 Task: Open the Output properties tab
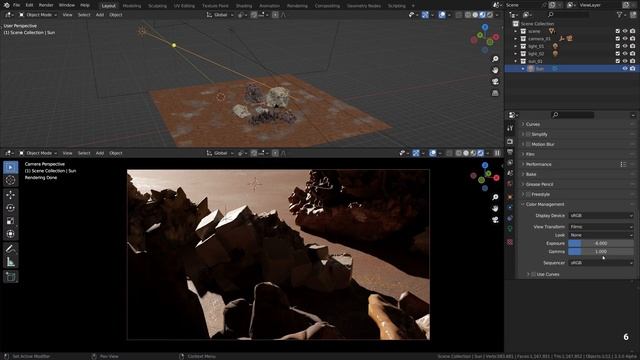click(x=510, y=152)
